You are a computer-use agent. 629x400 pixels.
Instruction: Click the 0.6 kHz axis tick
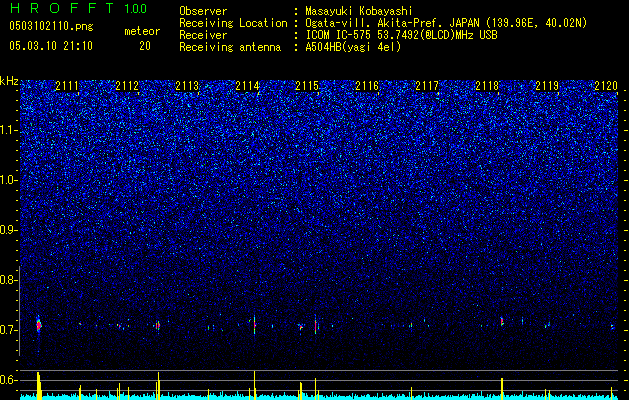click(x=10, y=380)
